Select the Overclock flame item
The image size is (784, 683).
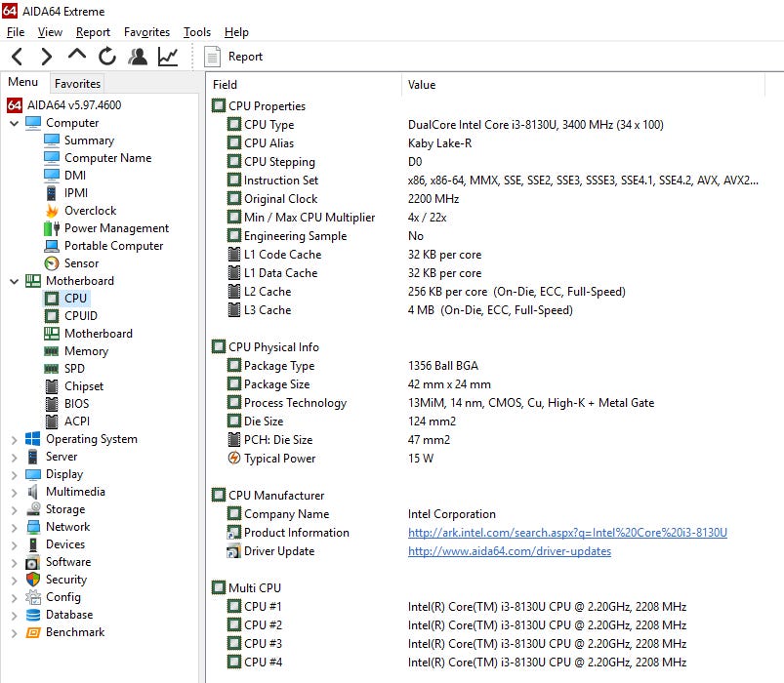(x=89, y=211)
